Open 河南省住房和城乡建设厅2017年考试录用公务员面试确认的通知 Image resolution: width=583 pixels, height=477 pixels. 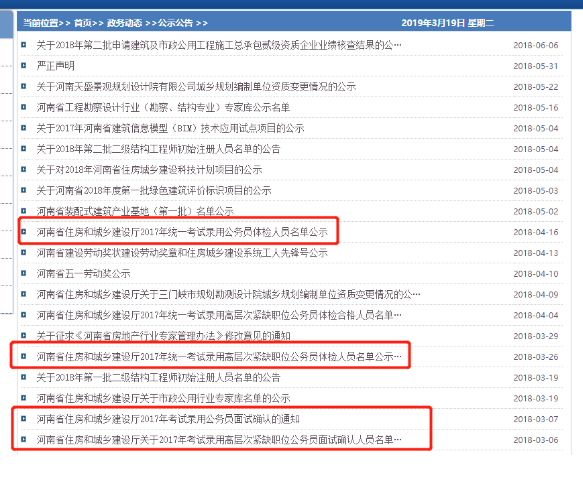tap(168, 419)
